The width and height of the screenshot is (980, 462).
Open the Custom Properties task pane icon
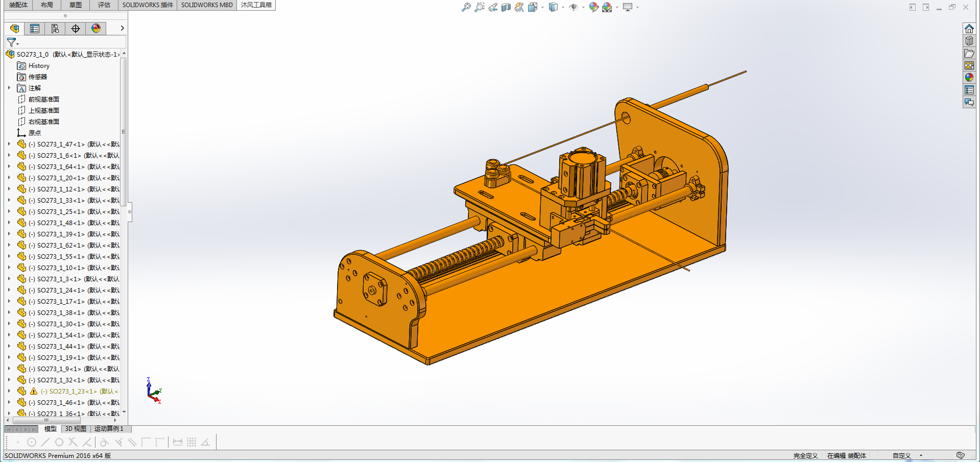pyautogui.click(x=969, y=90)
